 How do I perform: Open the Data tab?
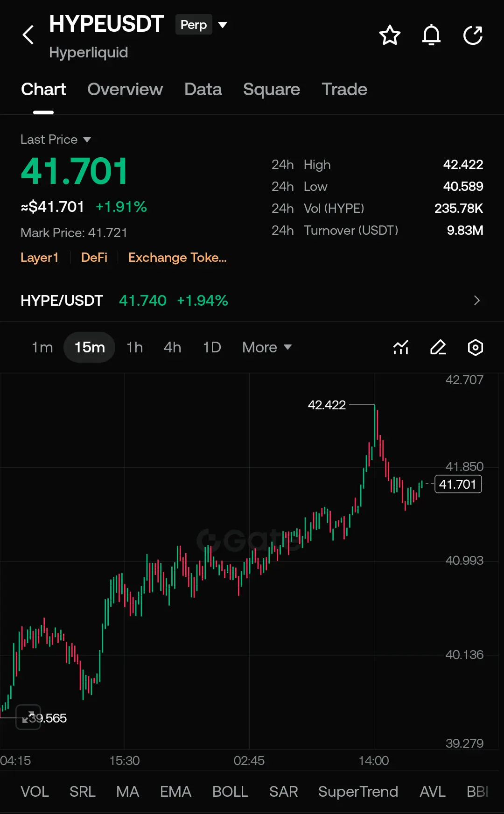point(203,90)
